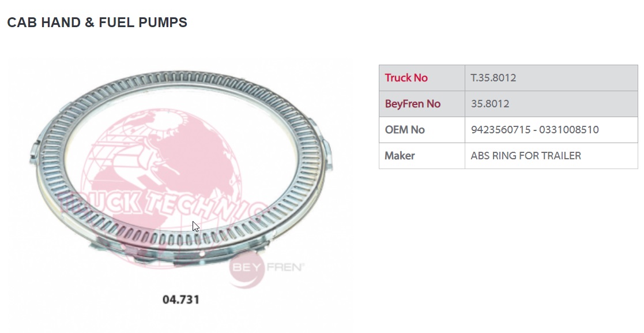Click the lower clips of the ring
Image resolution: width=644 pixels, height=333 pixels.
coord(176,252)
